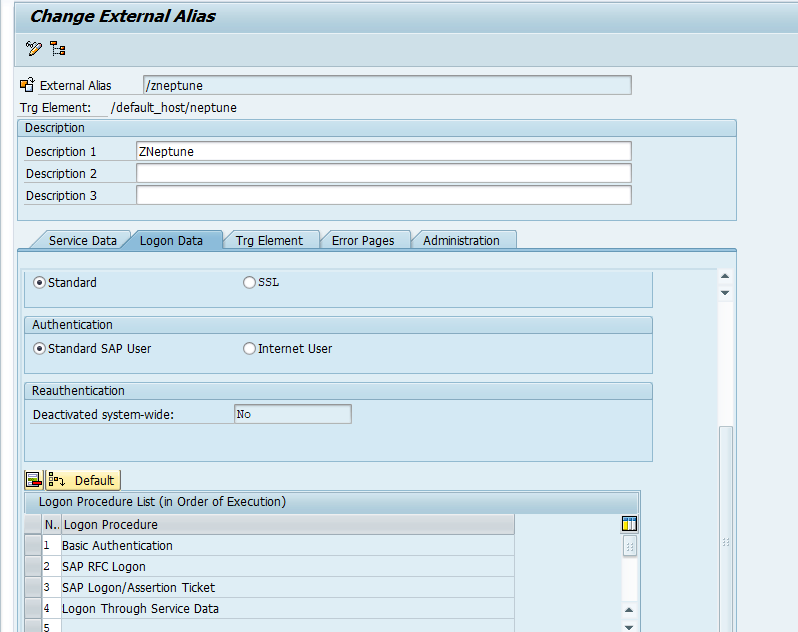Open table column settings icon
This screenshot has width=798, height=632.
[629, 524]
